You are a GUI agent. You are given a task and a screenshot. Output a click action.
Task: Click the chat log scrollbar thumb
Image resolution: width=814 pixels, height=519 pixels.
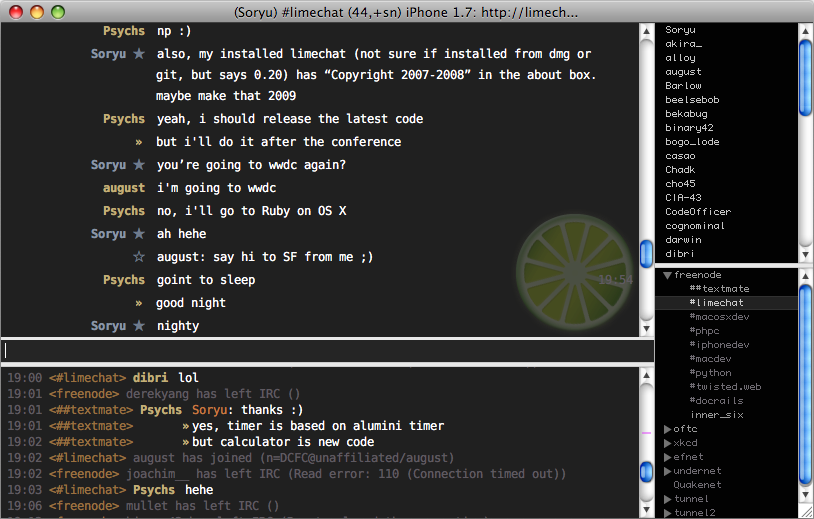646,254
